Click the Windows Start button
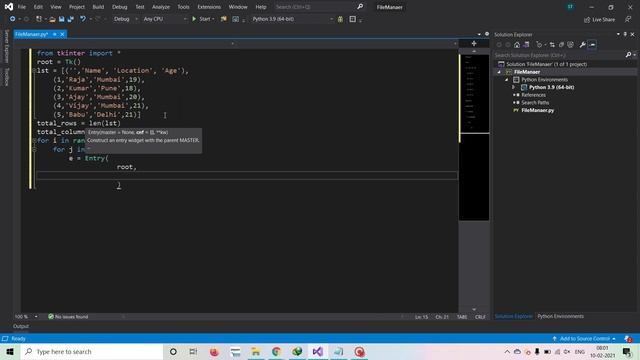The width and height of the screenshot is (640, 360). (10, 352)
